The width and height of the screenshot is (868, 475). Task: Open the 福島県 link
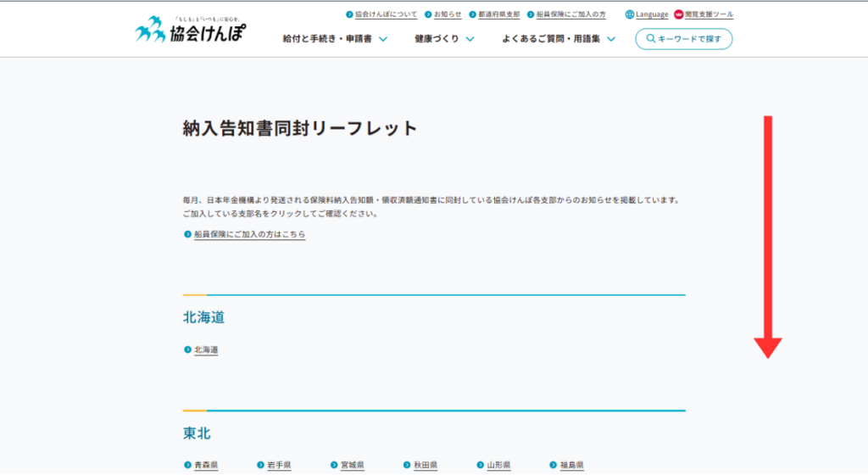click(572, 465)
